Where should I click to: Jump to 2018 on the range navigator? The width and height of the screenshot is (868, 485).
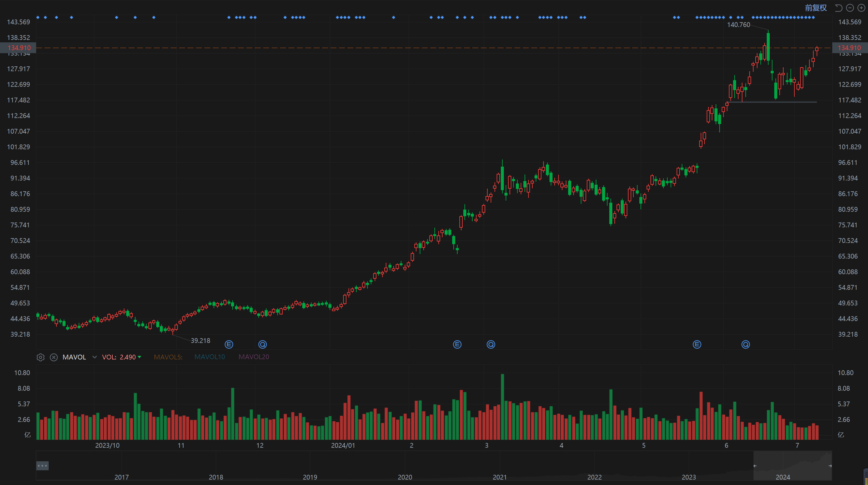click(216, 477)
